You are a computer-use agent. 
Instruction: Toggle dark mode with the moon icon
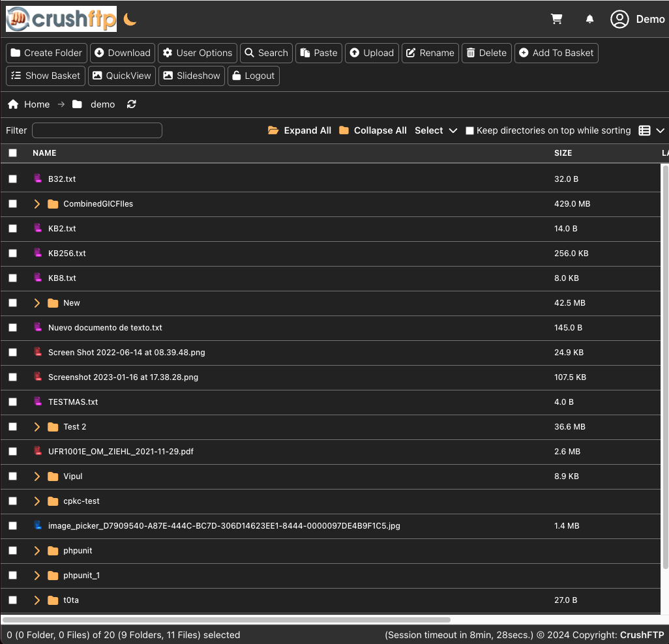[x=130, y=19]
